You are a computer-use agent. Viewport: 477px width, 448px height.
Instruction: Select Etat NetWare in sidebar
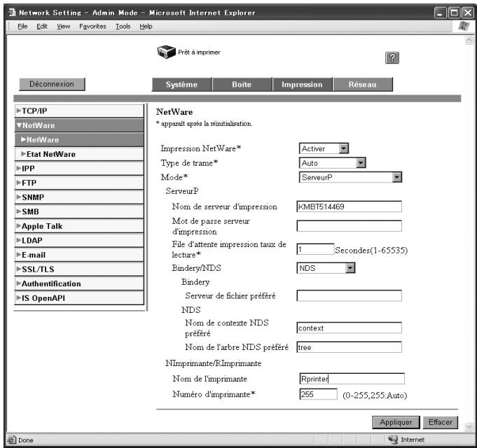79,154
